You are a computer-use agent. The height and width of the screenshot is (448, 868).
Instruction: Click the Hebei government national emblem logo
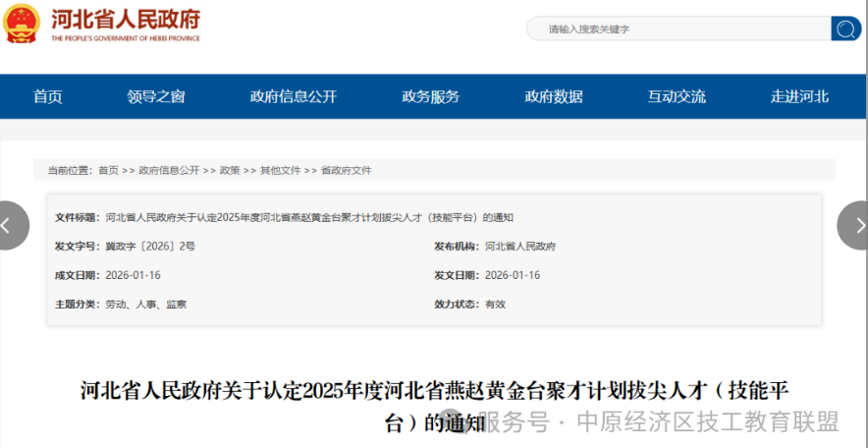(22, 24)
